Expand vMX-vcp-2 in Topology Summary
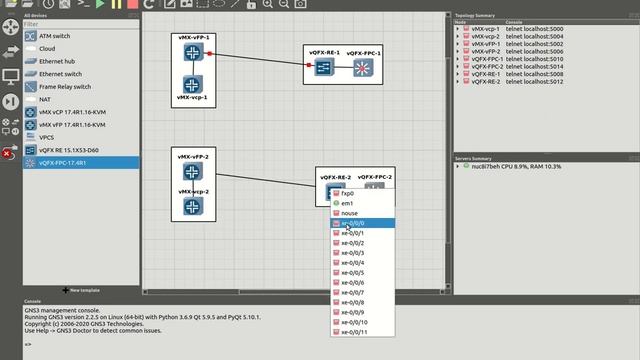Screen dimensions: 640x360 click(x=458, y=36)
